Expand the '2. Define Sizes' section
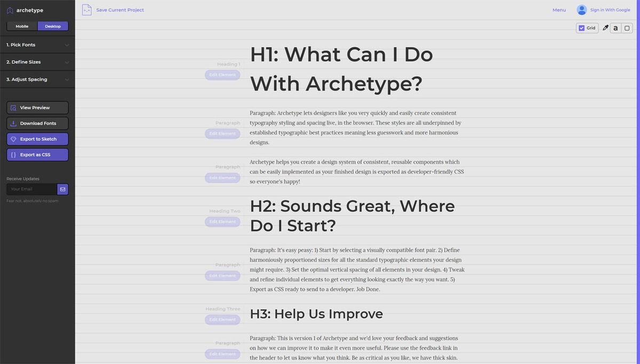Viewport: 640px width, 364px height. click(x=37, y=62)
